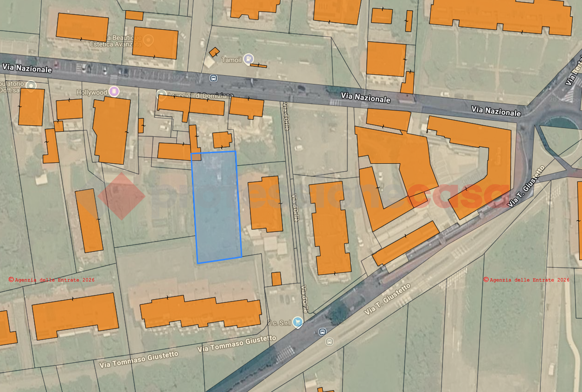Open the La Beautique Estetica Avanzata orange pin
582x392 pixels.
point(148,40)
